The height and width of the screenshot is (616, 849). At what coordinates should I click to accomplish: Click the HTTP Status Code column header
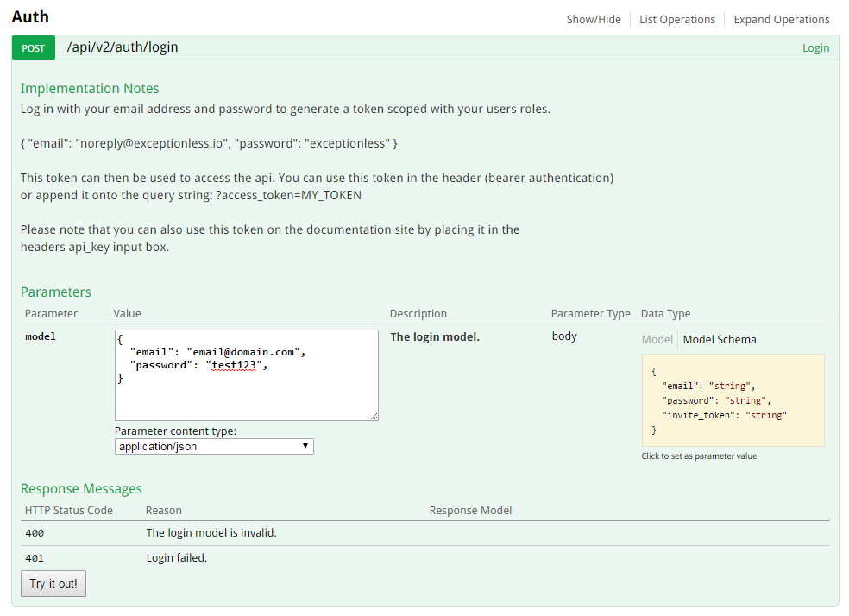(x=69, y=511)
